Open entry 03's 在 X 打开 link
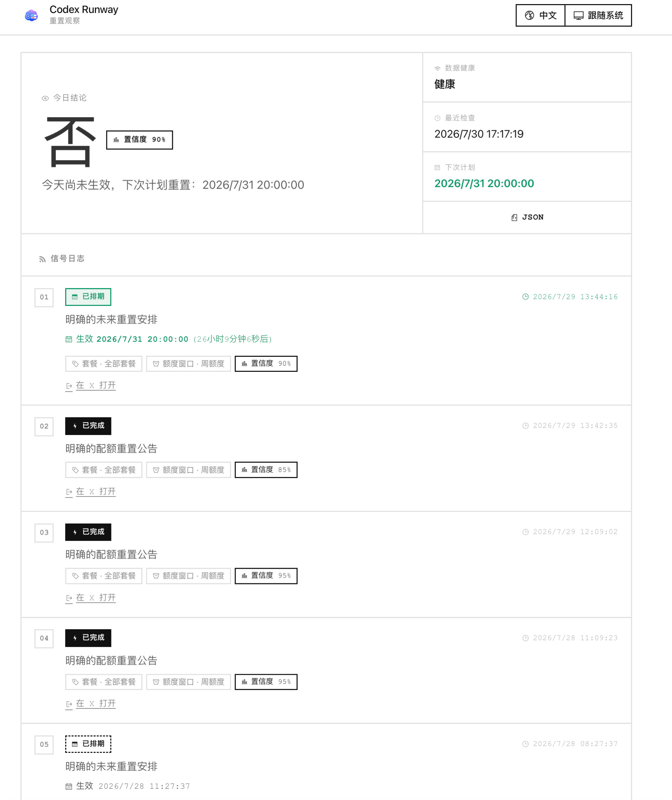 [x=91, y=598]
